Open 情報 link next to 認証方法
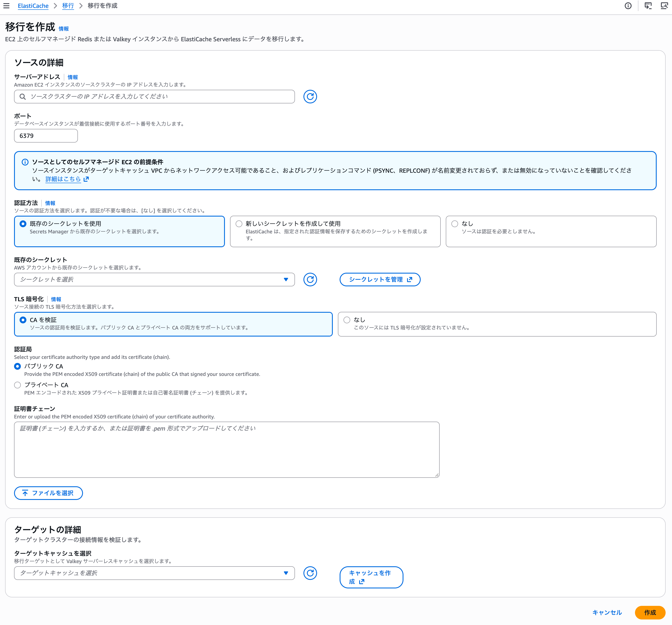 pos(50,203)
